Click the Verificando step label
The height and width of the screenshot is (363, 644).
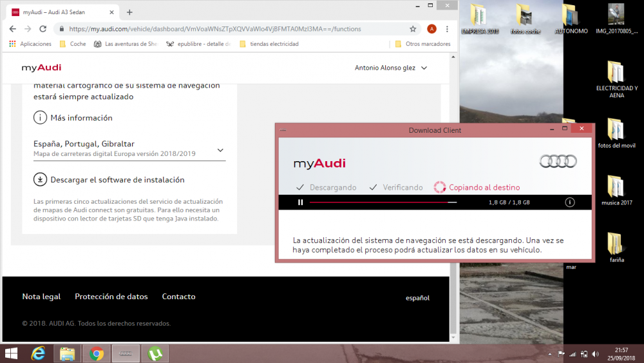[402, 188]
